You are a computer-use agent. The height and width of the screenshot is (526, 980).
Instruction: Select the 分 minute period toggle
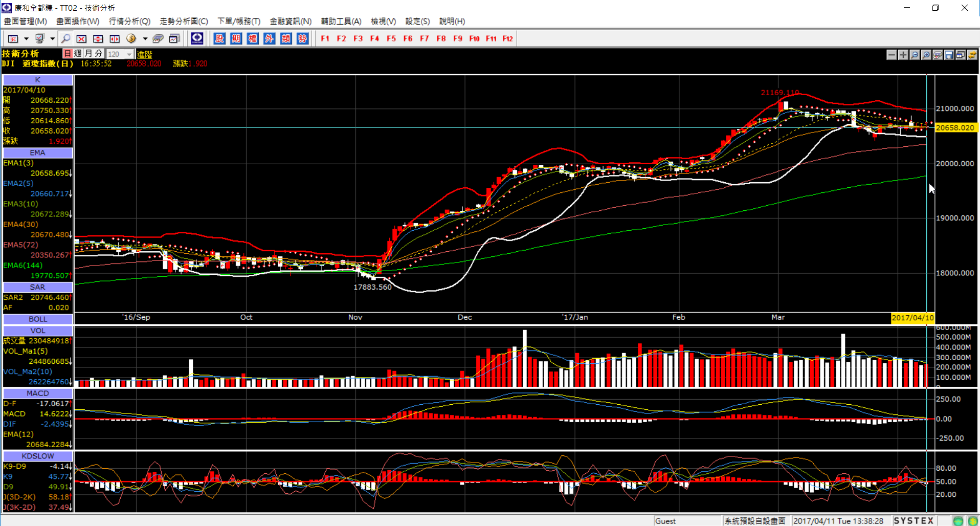pos(99,54)
